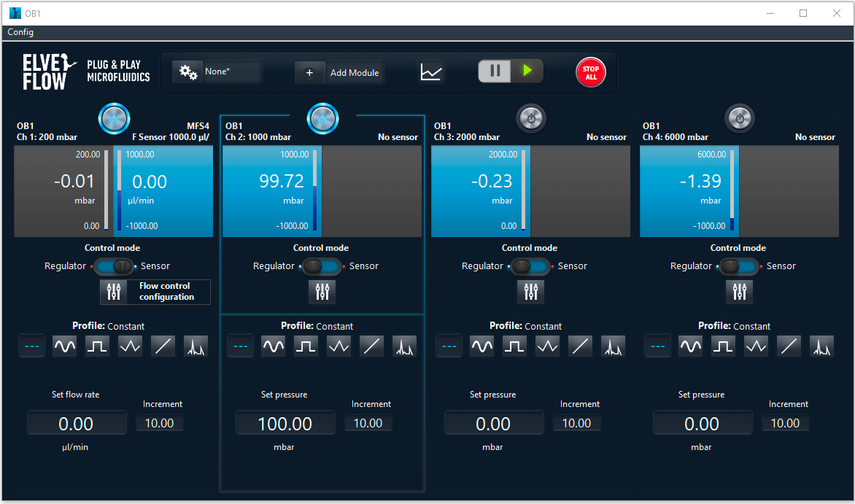Open Channel 3 settings sliders icon
855x504 pixels.
click(530, 292)
